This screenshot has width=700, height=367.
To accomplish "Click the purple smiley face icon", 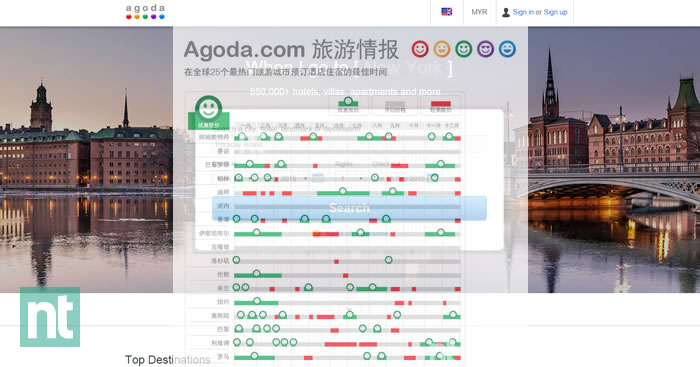I will (485, 49).
